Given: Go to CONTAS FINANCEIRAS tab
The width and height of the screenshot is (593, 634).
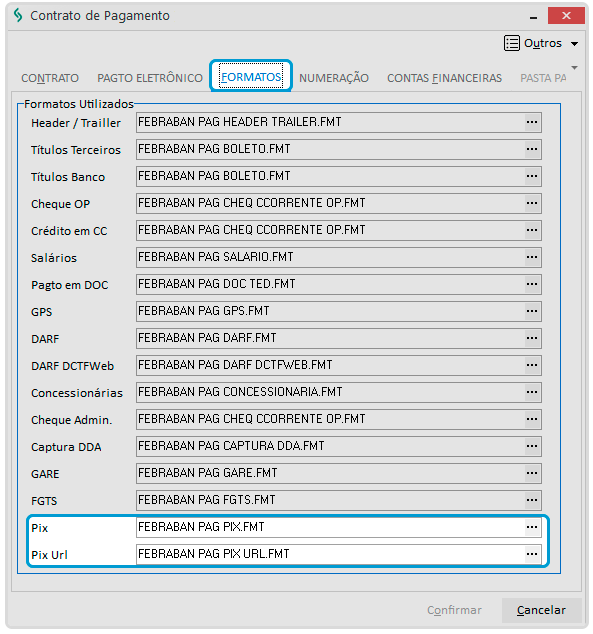Looking at the screenshot, I should click(x=445, y=78).
